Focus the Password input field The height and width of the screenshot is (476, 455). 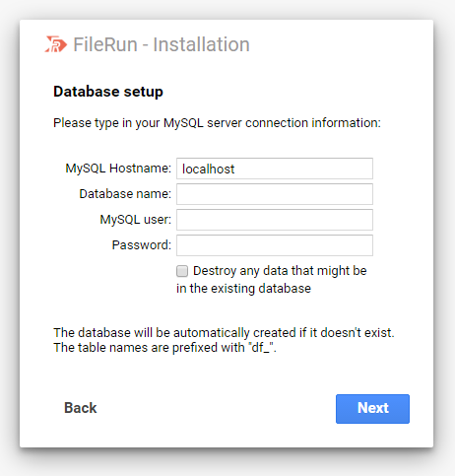click(x=275, y=245)
